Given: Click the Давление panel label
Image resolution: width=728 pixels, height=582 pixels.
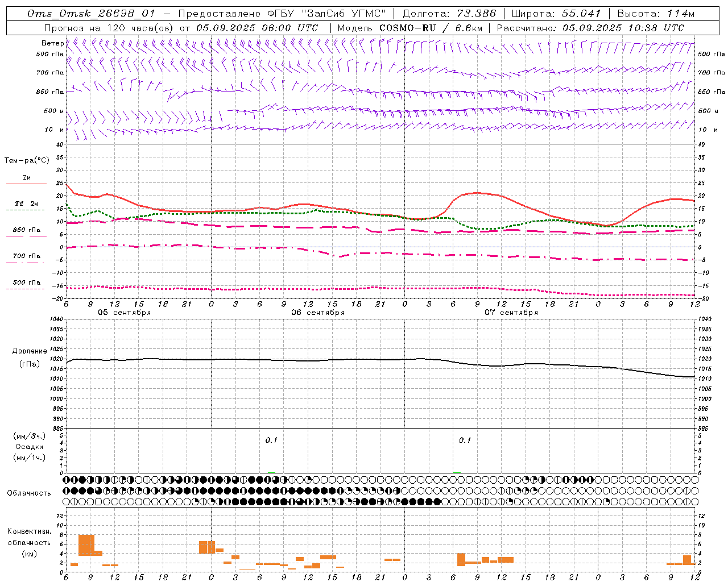Looking at the screenshot, I should 30,351.
